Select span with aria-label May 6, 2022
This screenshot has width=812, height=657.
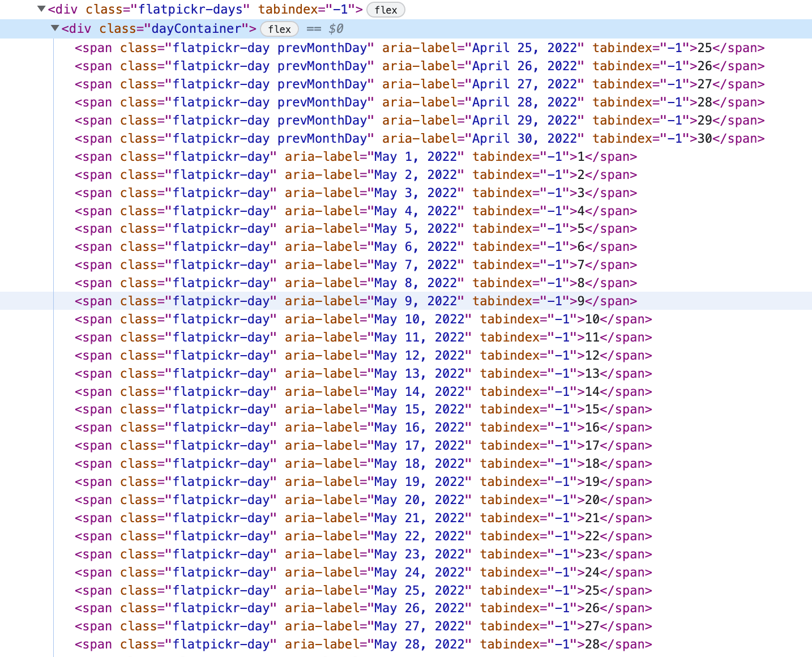pos(356,247)
